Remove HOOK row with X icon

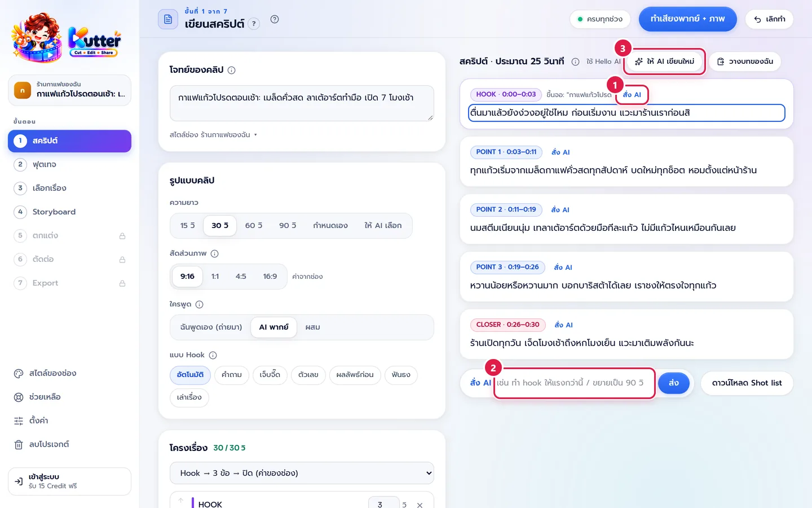click(420, 505)
